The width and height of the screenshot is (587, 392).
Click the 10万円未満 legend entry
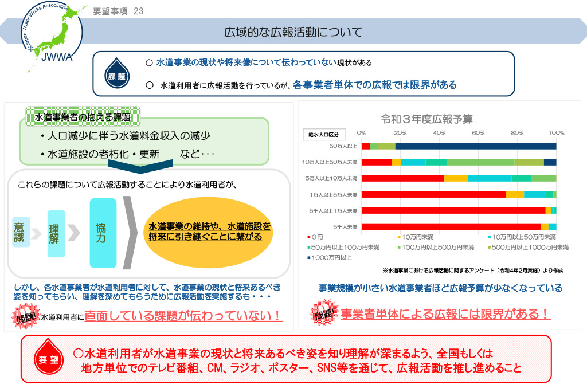click(416, 237)
